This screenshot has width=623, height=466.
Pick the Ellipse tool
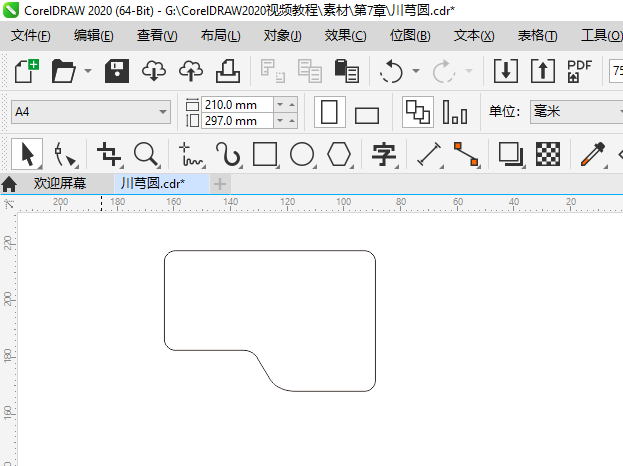coord(302,154)
